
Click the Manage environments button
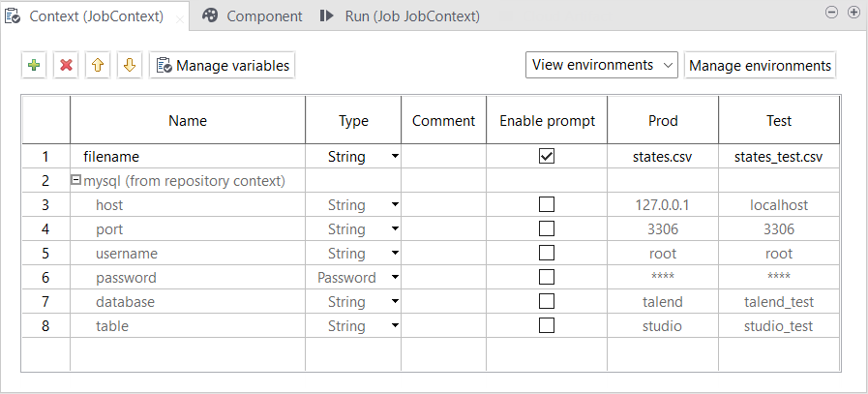tap(760, 66)
